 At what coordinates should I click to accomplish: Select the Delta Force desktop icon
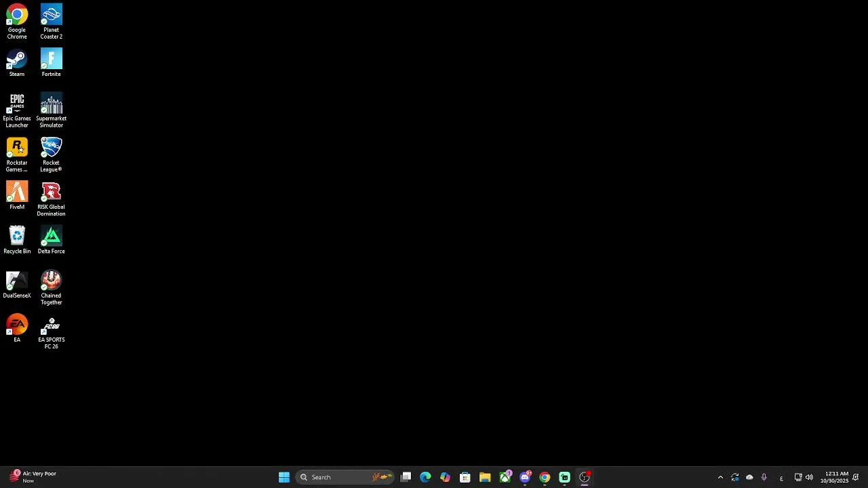pyautogui.click(x=51, y=240)
